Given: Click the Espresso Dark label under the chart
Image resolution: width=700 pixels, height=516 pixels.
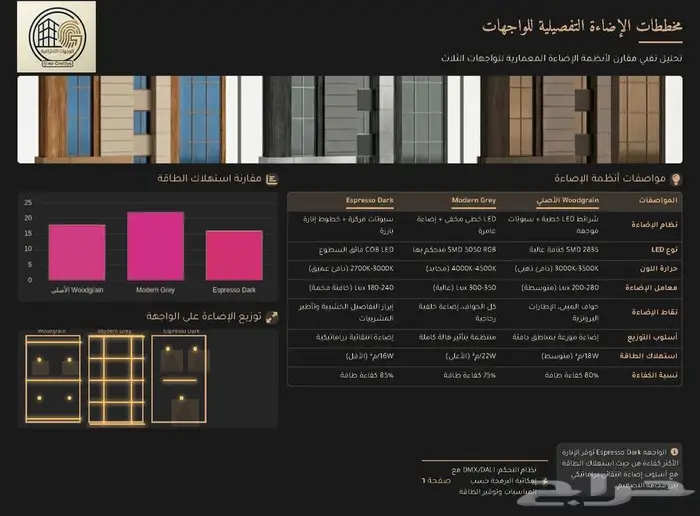Looking at the screenshot, I should click(234, 290).
